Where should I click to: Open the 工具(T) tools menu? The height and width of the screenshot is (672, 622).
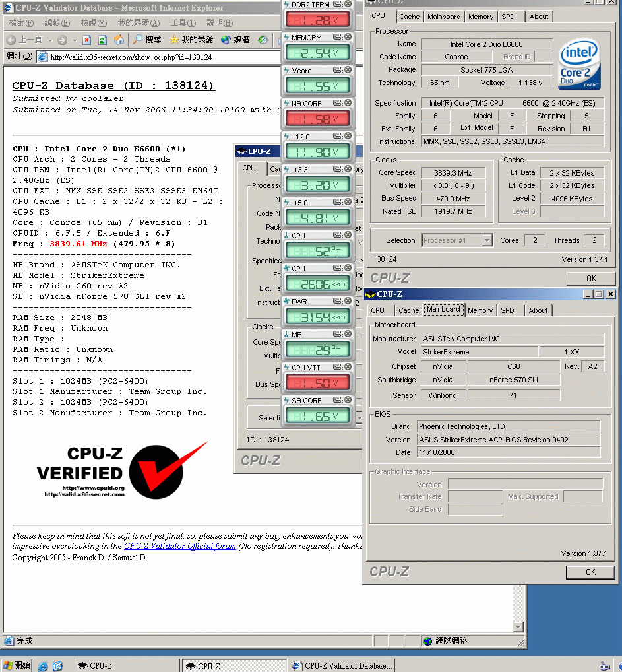point(183,22)
